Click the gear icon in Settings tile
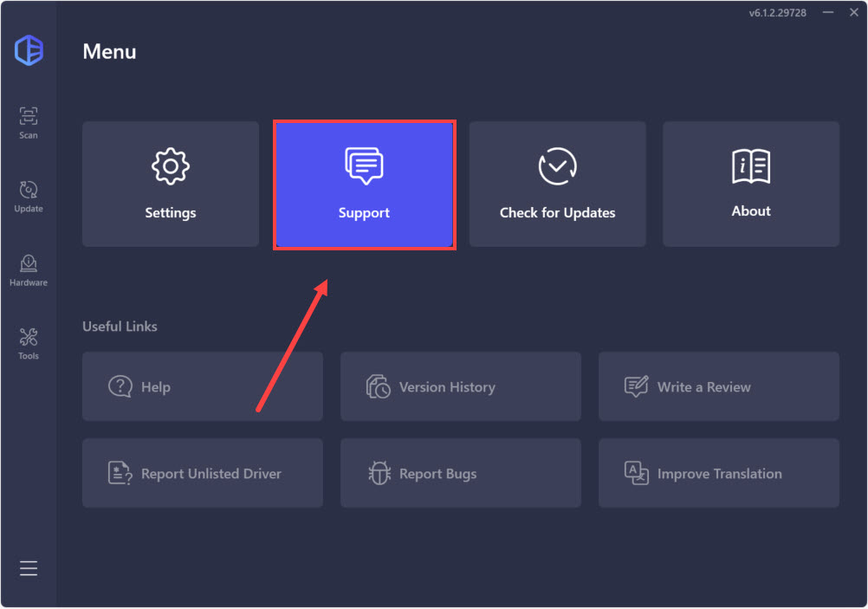 pyautogui.click(x=171, y=165)
